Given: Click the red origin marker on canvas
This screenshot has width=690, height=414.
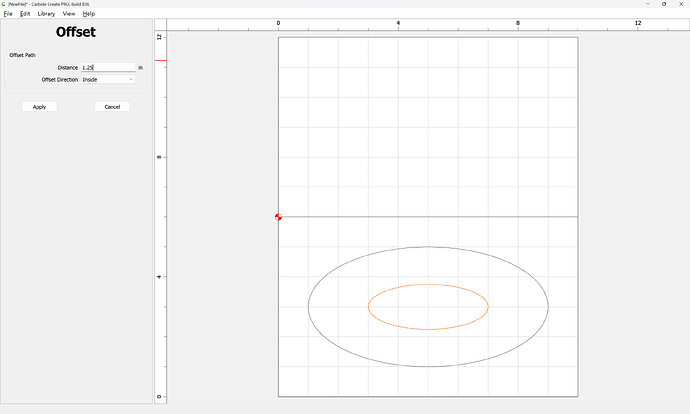Looking at the screenshot, I should click(278, 217).
